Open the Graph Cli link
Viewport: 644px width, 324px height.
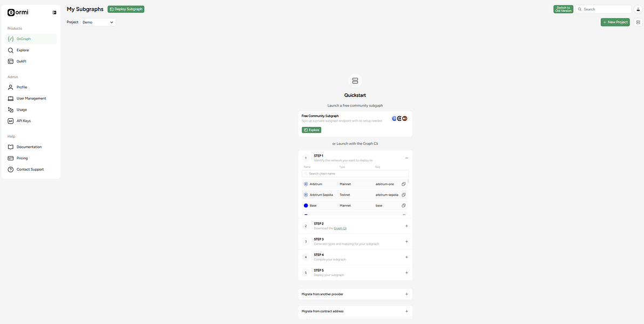coord(340,228)
